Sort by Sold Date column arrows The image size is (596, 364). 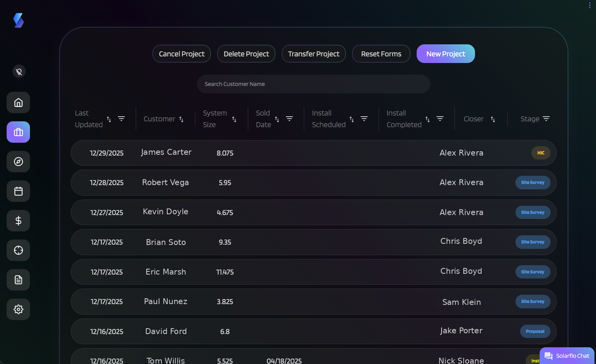click(277, 119)
